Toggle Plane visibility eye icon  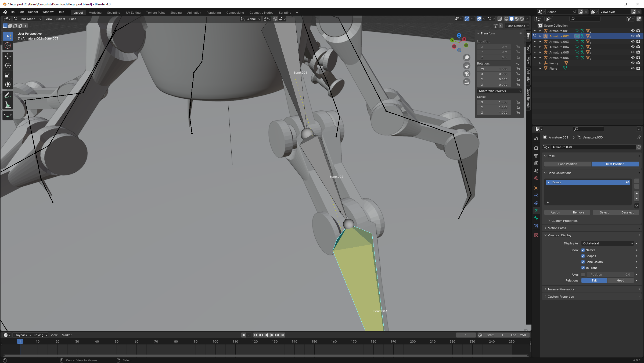click(632, 68)
